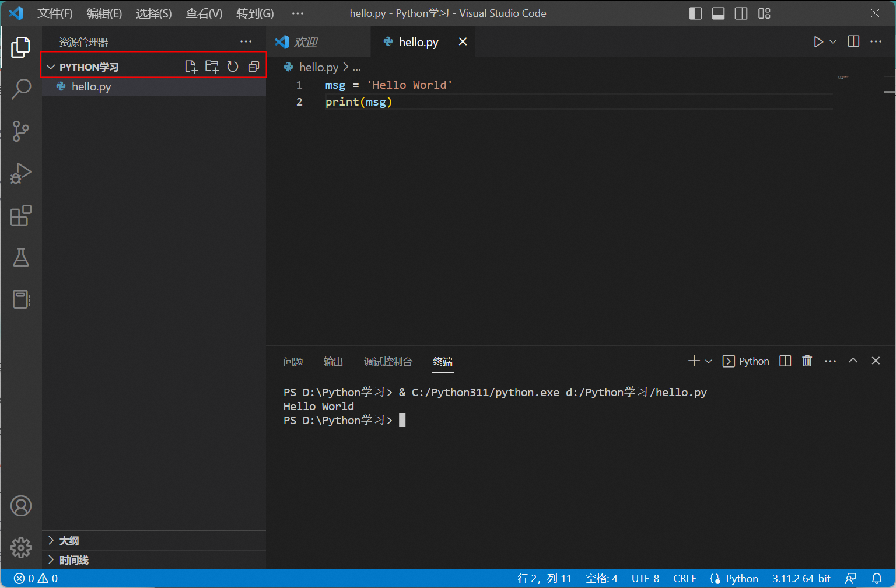Screen dimensions: 896x588
Task: Click code line 2 print(msg)
Action: point(359,101)
